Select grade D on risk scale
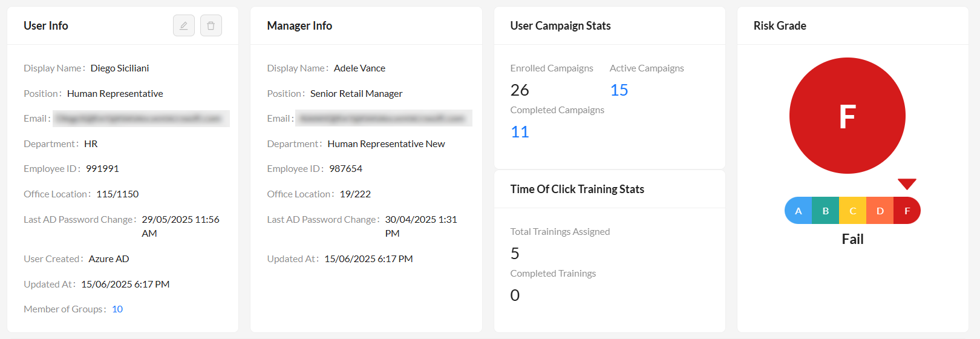Image resolution: width=980 pixels, height=339 pixels. coord(880,211)
